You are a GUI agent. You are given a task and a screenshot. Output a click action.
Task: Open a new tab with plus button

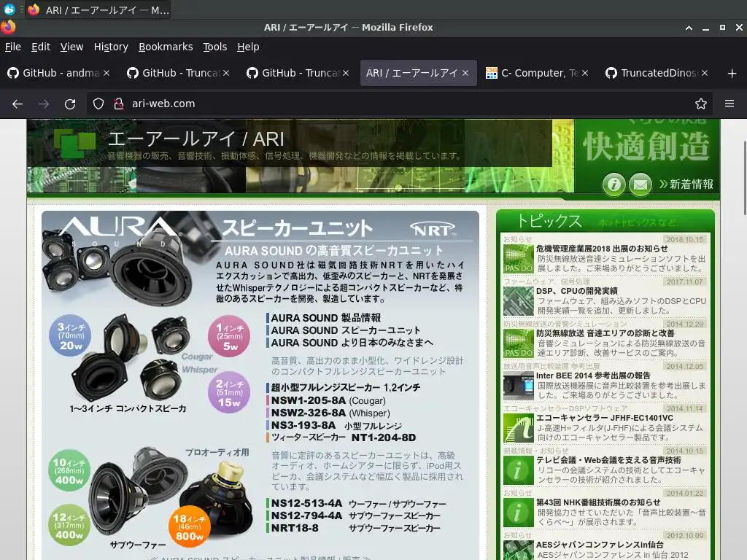pyautogui.click(x=732, y=73)
